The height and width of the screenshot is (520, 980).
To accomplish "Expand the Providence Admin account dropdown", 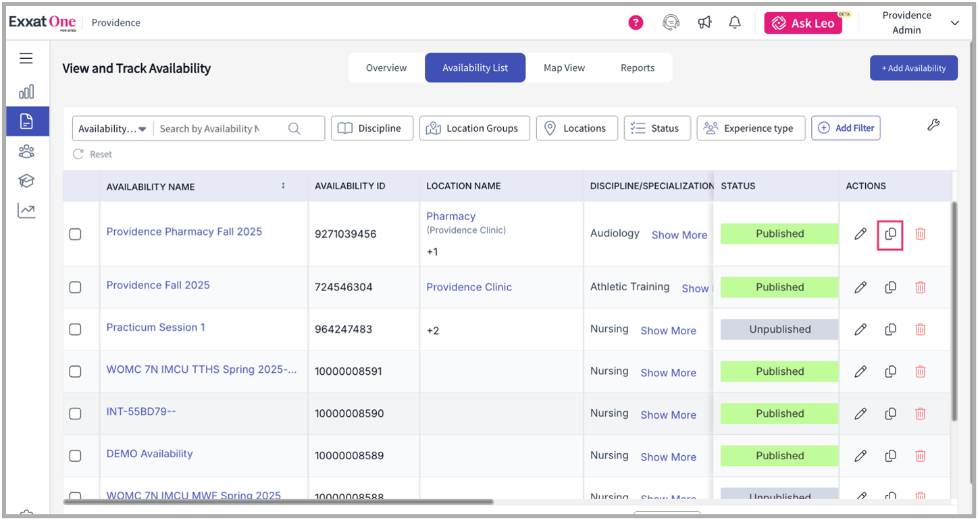I will click(954, 23).
